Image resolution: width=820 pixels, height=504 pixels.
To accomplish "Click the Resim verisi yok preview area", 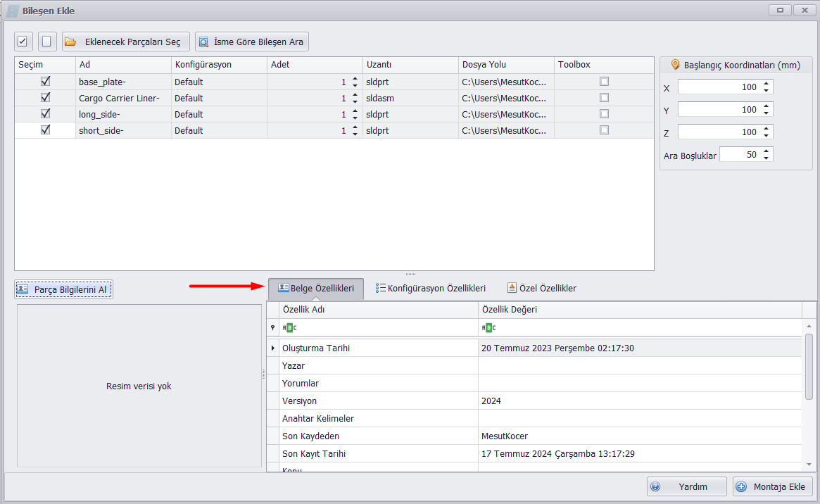I will [139, 386].
